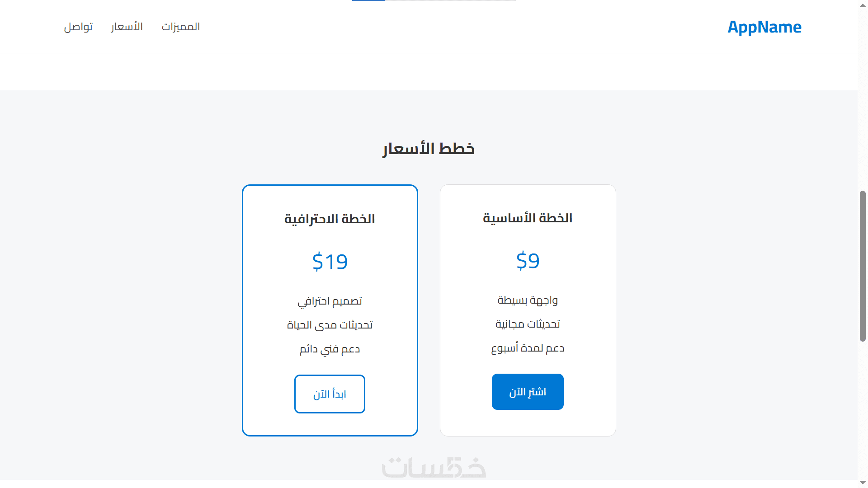The width and height of the screenshot is (868, 488).
Task: Go to the الأسعار nav link
Action: (x=127, y=27)
